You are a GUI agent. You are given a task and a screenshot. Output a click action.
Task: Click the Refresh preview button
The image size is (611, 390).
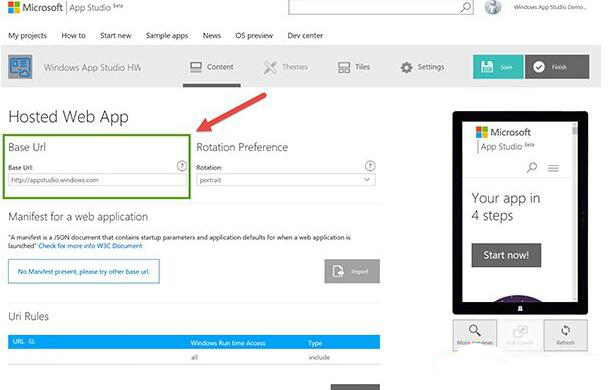[x=565, y=335]
